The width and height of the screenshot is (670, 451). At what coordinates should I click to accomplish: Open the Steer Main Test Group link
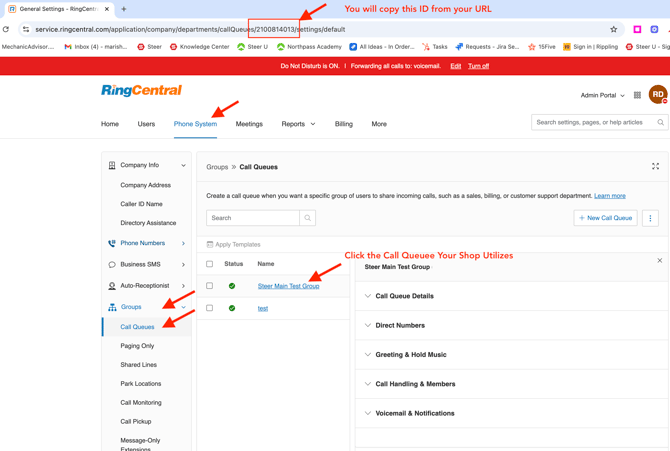(x=288, y=286)
